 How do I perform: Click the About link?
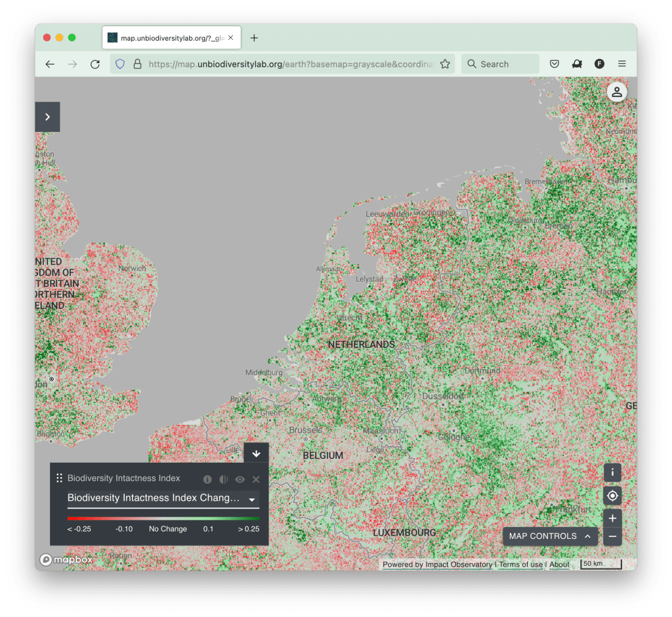pos(559,564)
